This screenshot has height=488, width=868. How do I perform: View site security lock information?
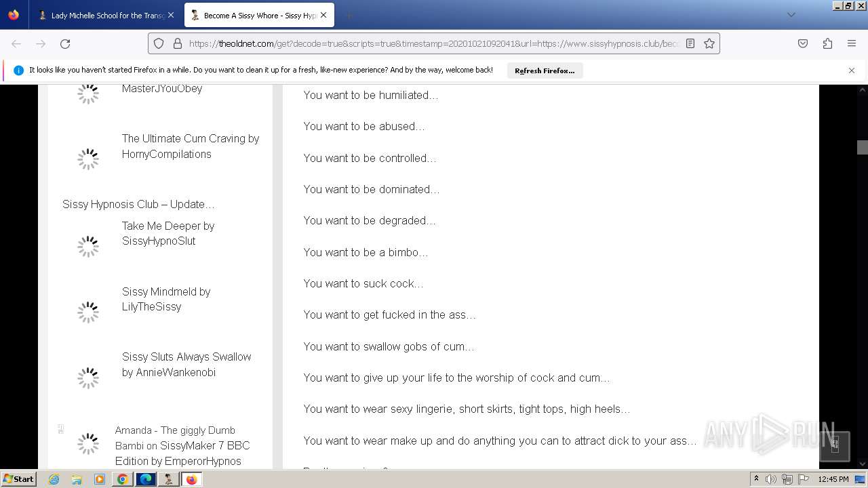click(177, 43)
